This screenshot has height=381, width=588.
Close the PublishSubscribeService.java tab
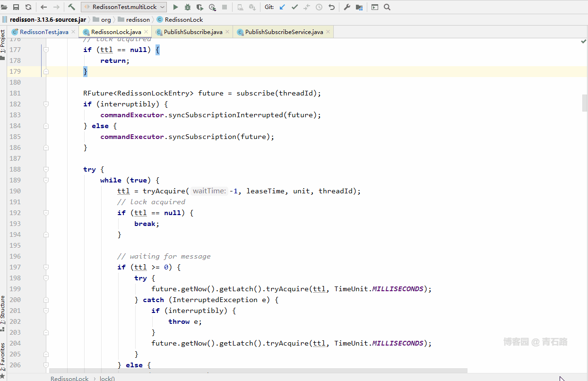point(328,32)
